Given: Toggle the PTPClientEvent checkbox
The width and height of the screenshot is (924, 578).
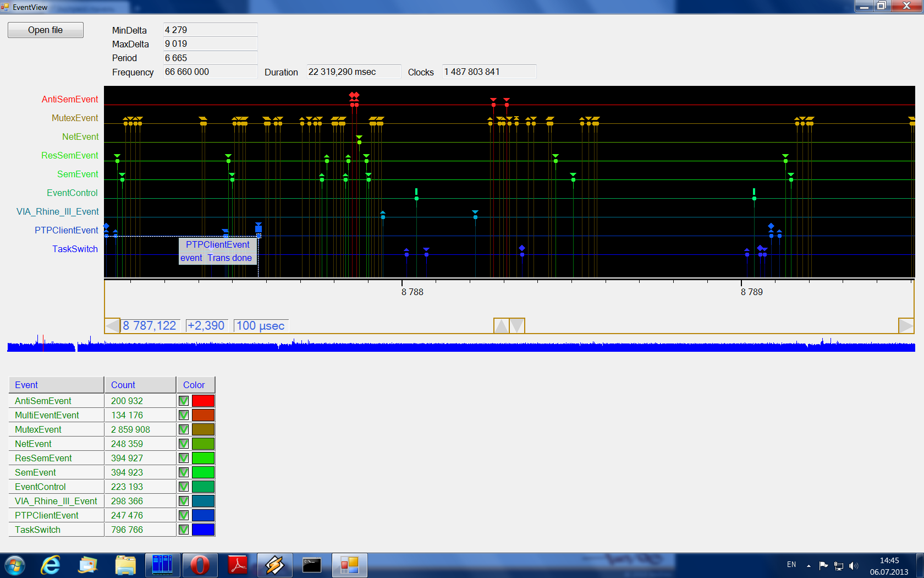Looking at the screenshot, I should pyautogui.click(x=184, y=515).
